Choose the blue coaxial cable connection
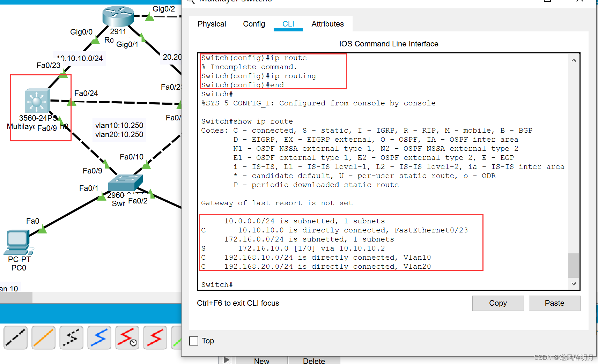This screenshot has height=364, width=598. coord(99,337)
